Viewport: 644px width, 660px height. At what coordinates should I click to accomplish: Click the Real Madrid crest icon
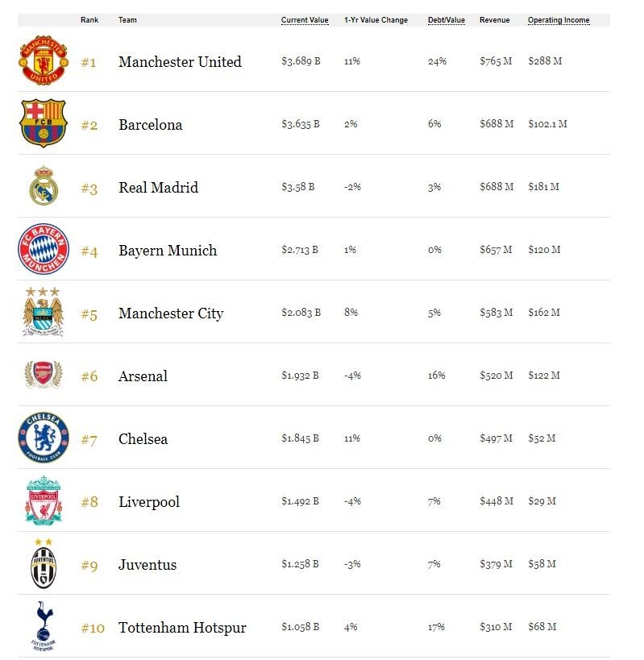coord(44,187)
